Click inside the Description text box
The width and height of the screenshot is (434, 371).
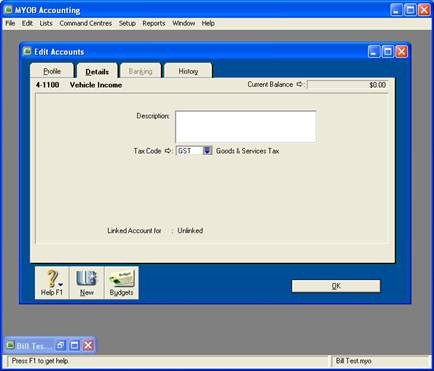click(246, 127)
